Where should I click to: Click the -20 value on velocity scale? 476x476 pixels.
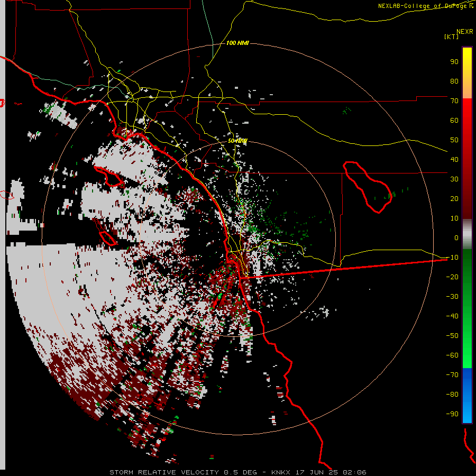(452, 277)
